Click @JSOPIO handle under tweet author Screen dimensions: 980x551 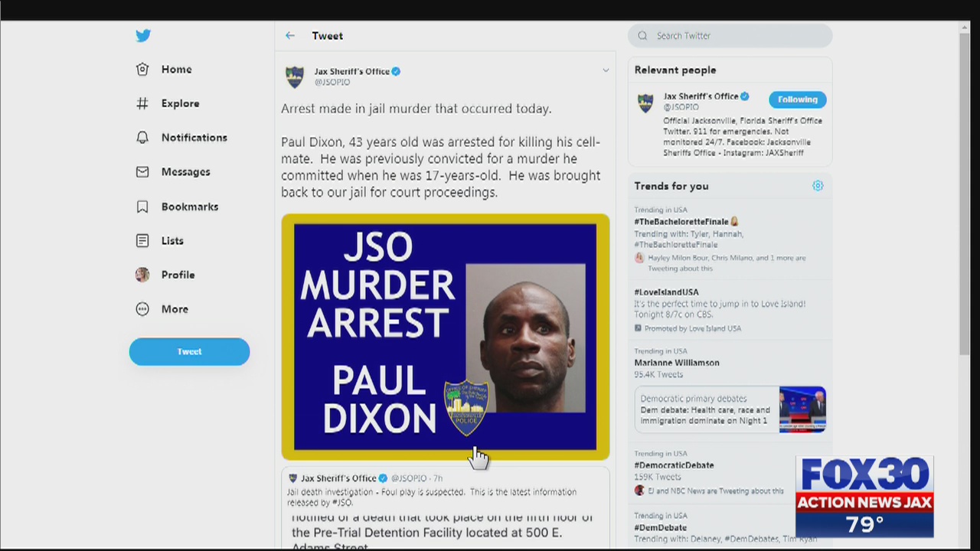(x=332, y=82)
